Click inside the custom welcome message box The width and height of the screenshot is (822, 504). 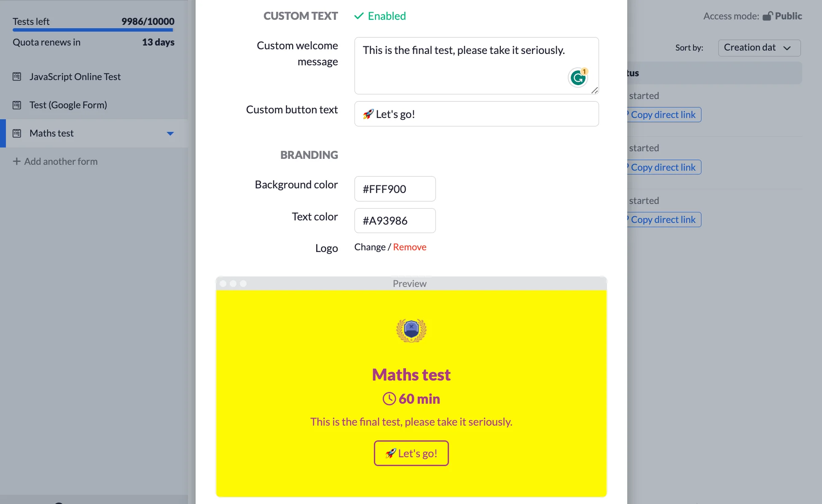click(476, 65)
